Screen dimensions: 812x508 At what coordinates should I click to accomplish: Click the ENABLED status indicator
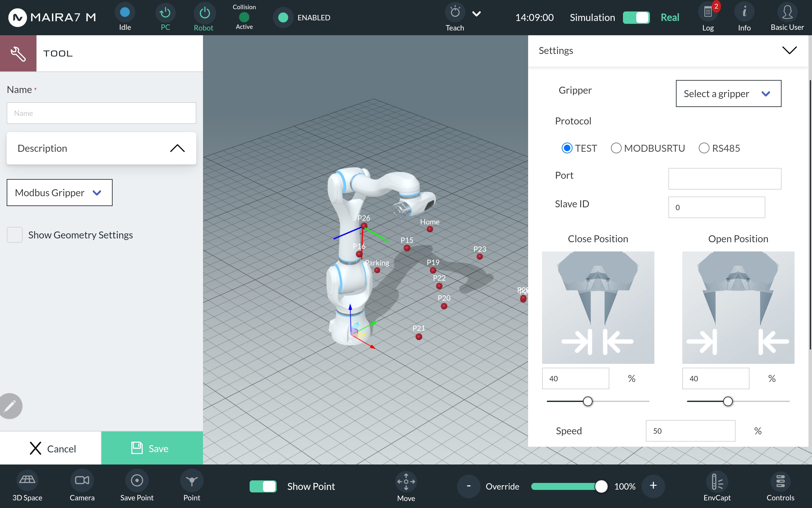point(283,17)
